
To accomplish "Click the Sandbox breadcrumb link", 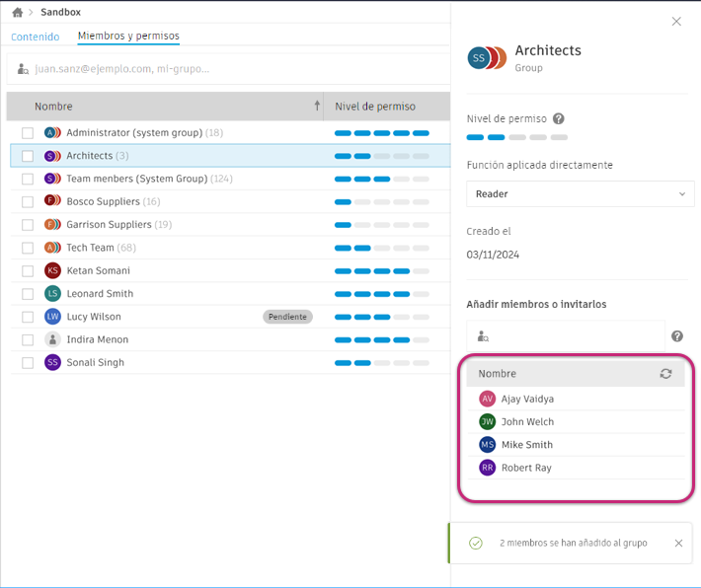I will coord(61,12).
